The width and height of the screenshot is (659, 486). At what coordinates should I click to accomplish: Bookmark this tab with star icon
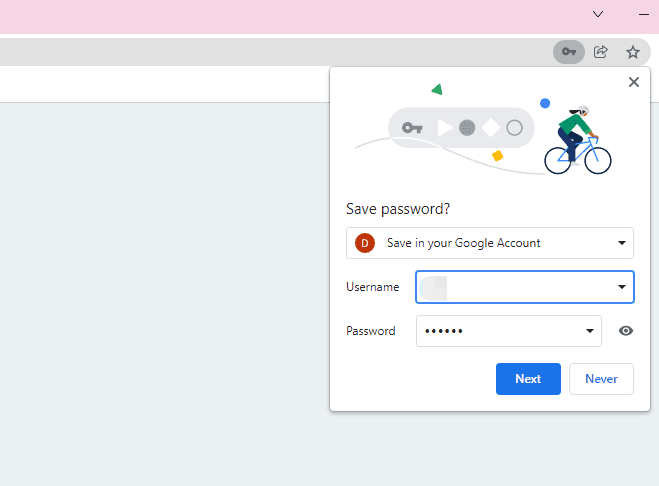(x=633, y=52)
